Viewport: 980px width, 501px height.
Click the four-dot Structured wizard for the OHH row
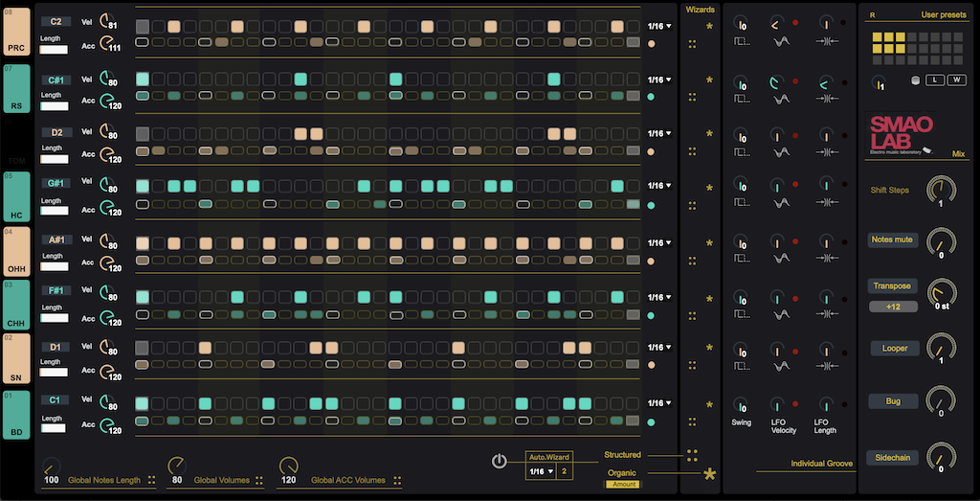click(692, 261)
